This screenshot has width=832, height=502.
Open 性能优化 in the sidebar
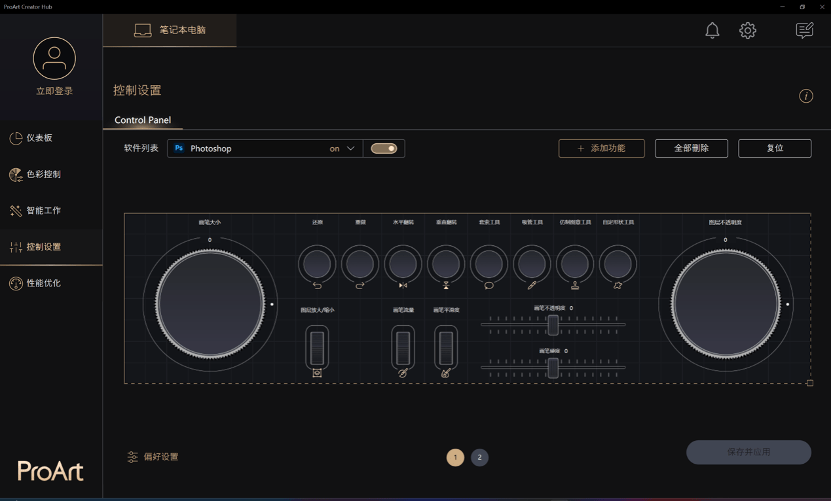(x=43, y=283)
